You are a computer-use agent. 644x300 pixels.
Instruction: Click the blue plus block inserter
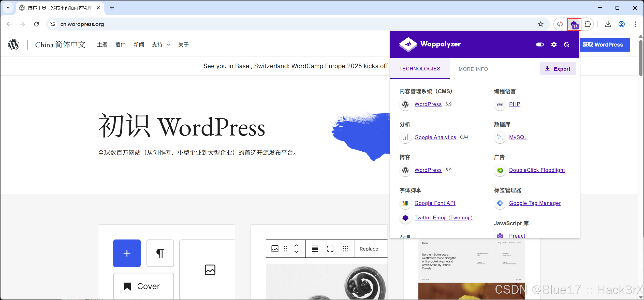pos(127,253)
